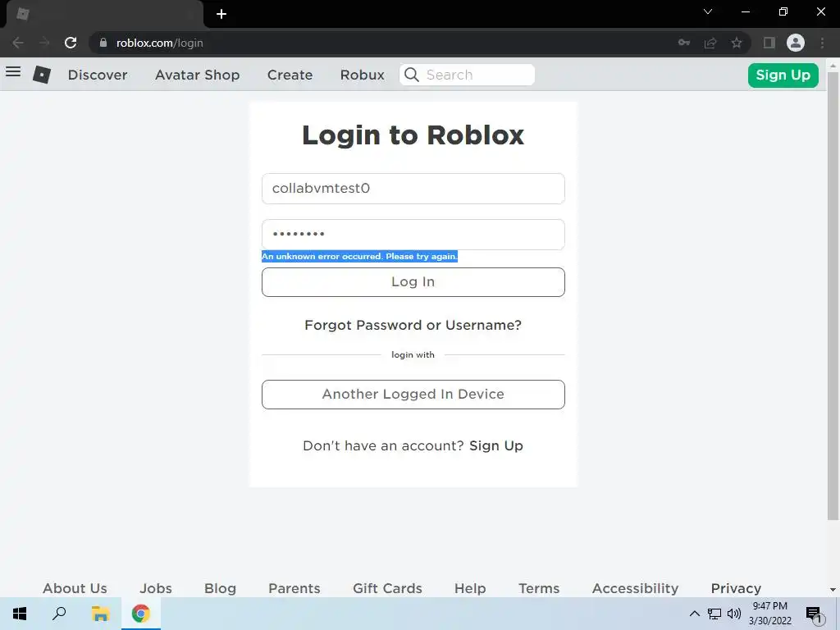Click the padlock site info icon
This screenshot has width=840, height=630.
tap(103, 43)
